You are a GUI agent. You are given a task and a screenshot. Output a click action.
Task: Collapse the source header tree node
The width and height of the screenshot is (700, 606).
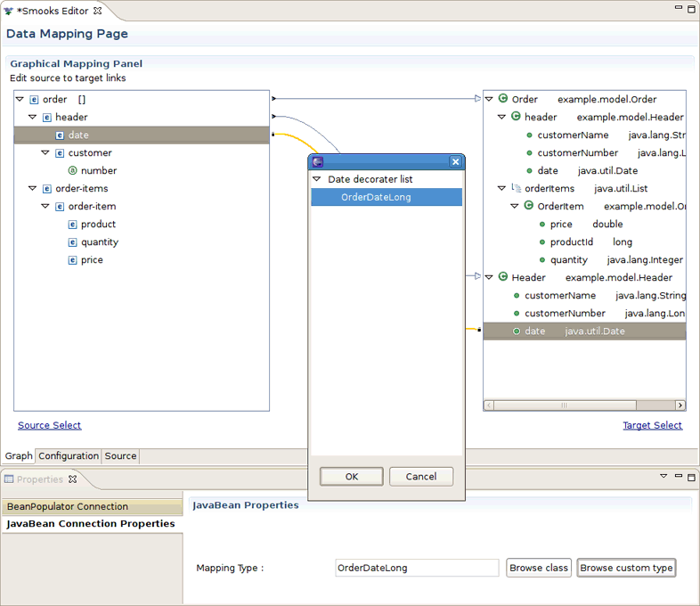pyautogui.click(x=33, y=117)
